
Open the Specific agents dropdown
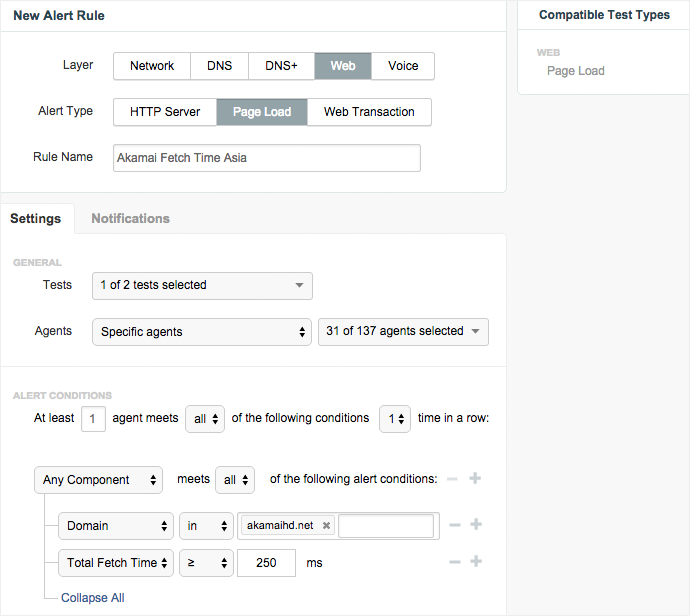click(202, 332)
